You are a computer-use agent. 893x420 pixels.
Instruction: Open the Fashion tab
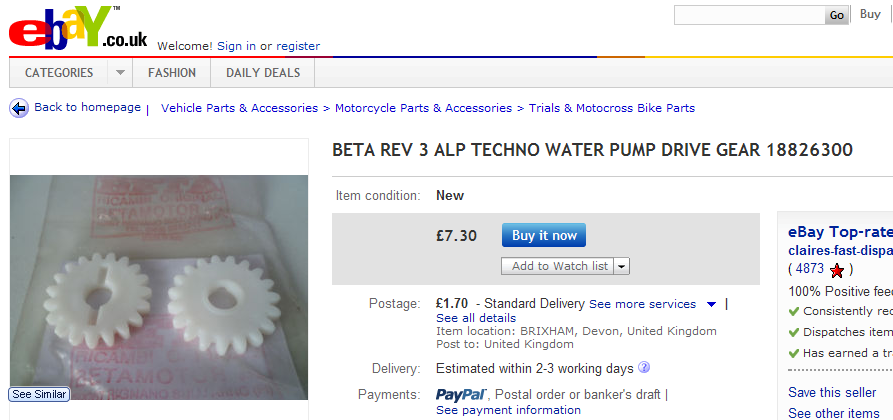(172, 73)
